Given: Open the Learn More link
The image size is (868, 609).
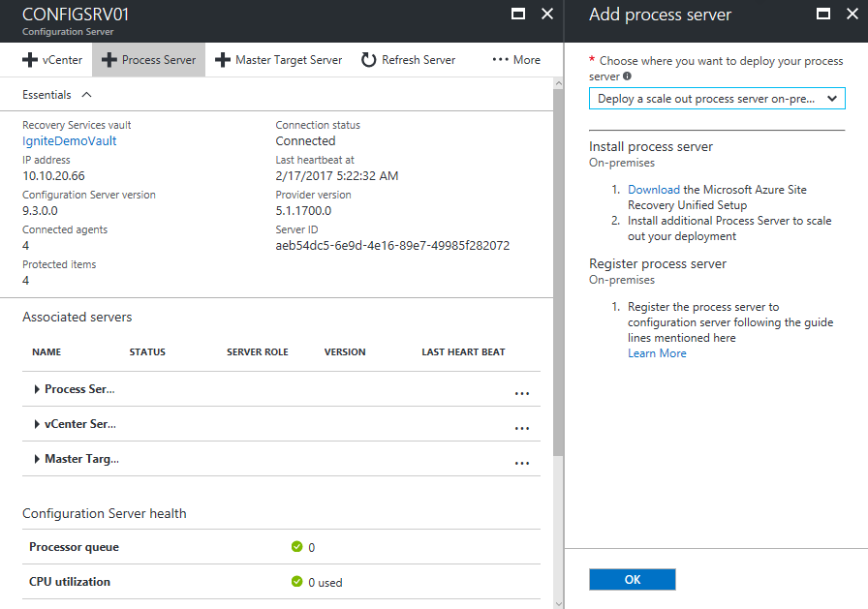Looking at the screenshot, I should point(657,353).
